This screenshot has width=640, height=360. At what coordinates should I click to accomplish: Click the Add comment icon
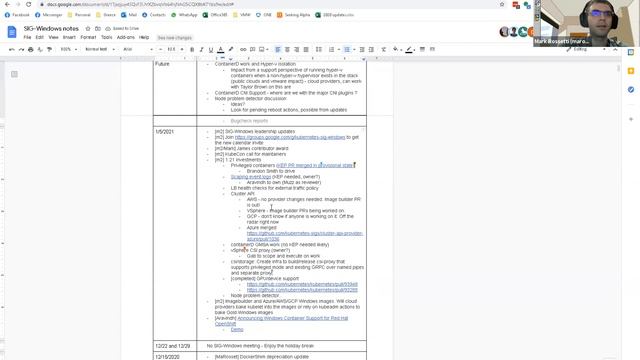[253, 49]
